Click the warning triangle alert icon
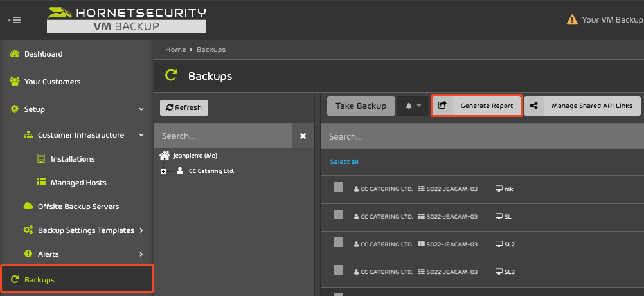This screenshot has height=296, width=644. click(x=572, y=20)
